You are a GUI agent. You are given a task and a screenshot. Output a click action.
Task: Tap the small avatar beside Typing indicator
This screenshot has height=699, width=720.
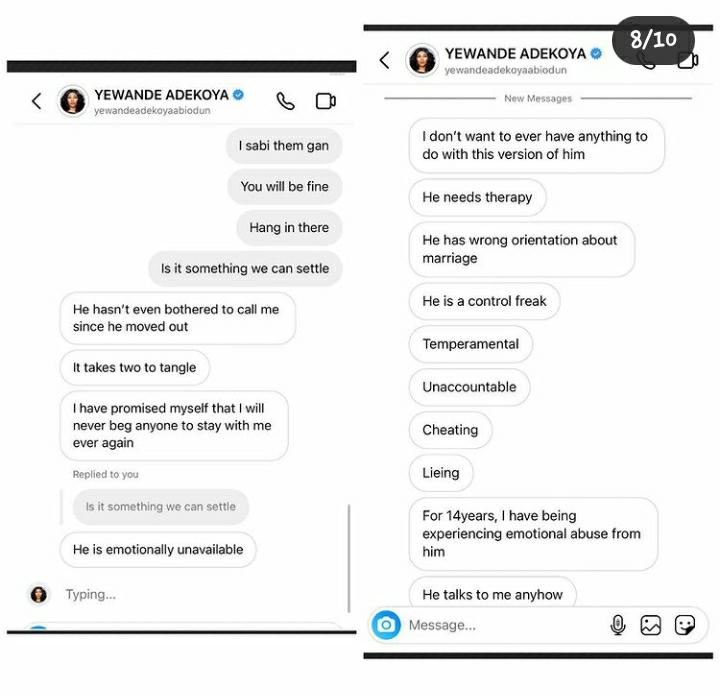coord(39,594)
